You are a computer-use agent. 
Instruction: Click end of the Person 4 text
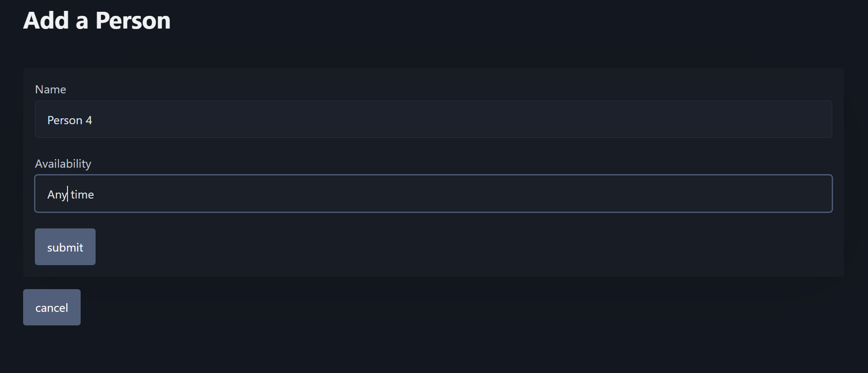[x=94, y=120]
